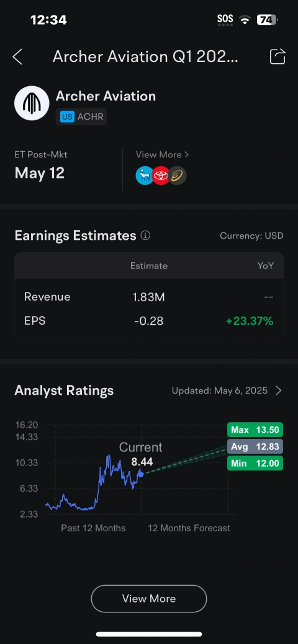
Task: Tap the View More button
Action: 148,598
